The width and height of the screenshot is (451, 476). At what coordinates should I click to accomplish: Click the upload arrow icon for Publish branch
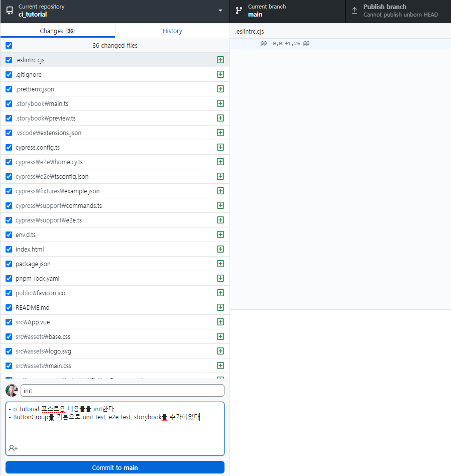coord(355,11)
